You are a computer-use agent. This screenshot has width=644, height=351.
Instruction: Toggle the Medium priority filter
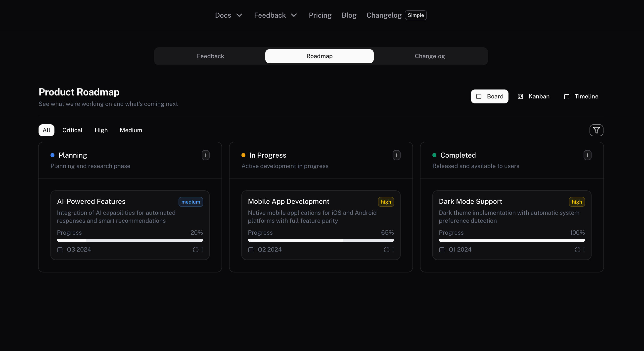(x=131, y=130)
